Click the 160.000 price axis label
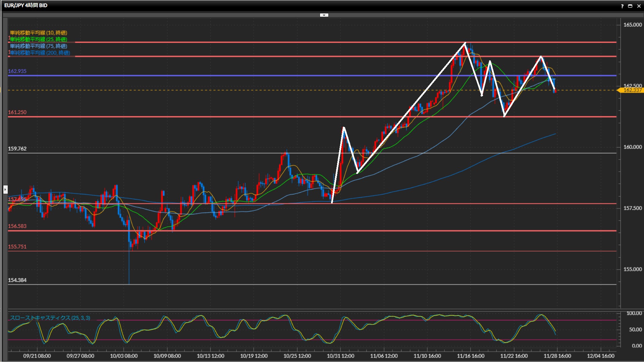644x362 pixels. tap(632, 147)
